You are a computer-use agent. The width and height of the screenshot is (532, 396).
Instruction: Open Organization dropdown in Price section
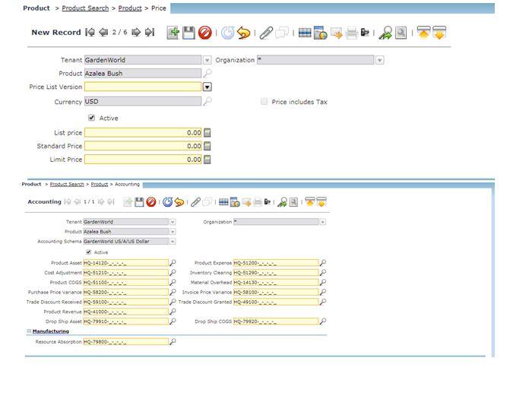pos(380,60)
